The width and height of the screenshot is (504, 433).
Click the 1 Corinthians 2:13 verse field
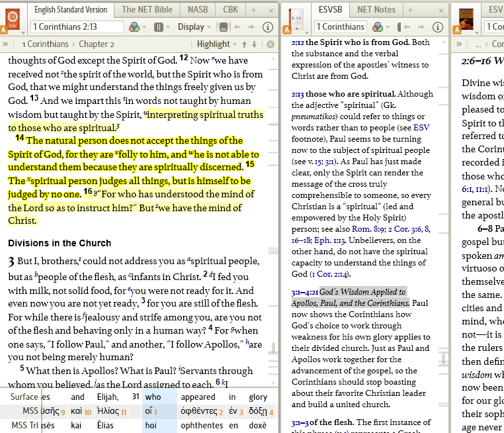pos(77,26)
